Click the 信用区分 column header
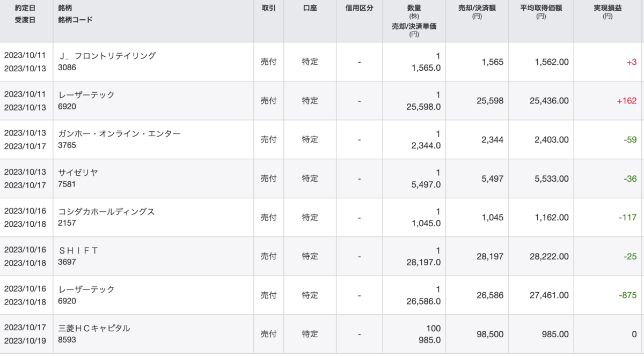The image size is (644, 357). 359,9
